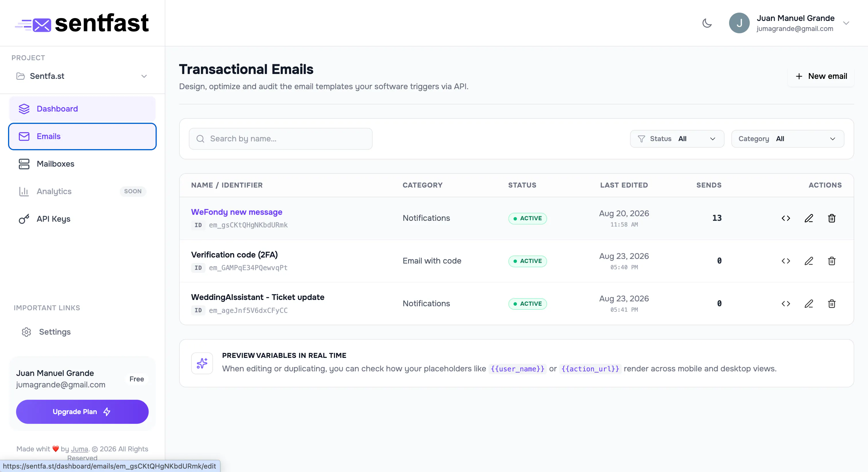Open the Dashboard section

pyautogui.click(x=82, y=109)
